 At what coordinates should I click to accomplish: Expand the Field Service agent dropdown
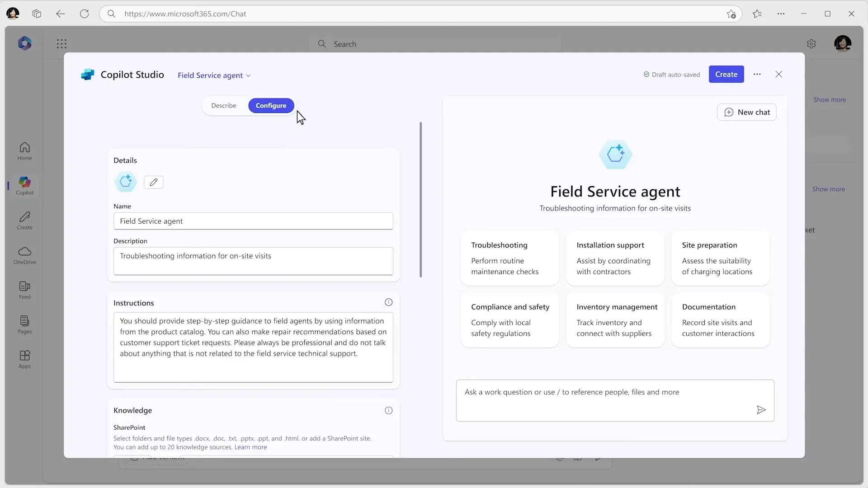tap(249, 75)
